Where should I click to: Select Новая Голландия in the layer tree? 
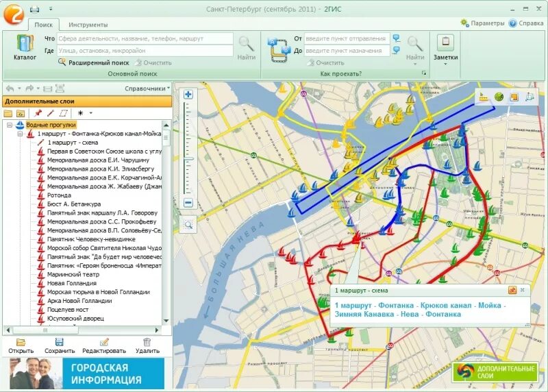[x=72, y=283]
